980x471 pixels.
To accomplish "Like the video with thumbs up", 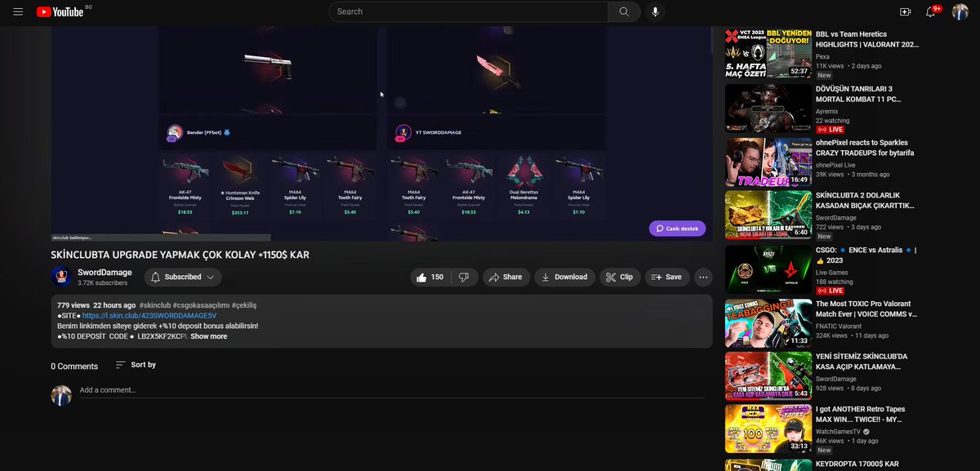I will [430, 277].
